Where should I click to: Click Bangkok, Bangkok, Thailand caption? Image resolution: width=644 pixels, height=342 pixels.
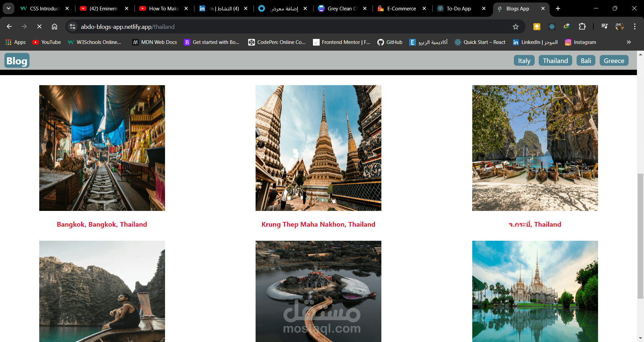tap(102, 224)
